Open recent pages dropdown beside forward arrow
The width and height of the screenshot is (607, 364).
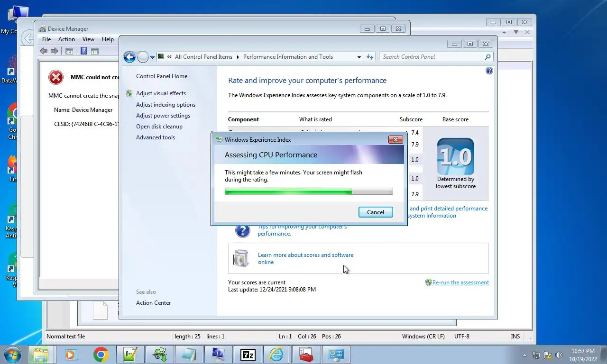[x=152, y=57]
